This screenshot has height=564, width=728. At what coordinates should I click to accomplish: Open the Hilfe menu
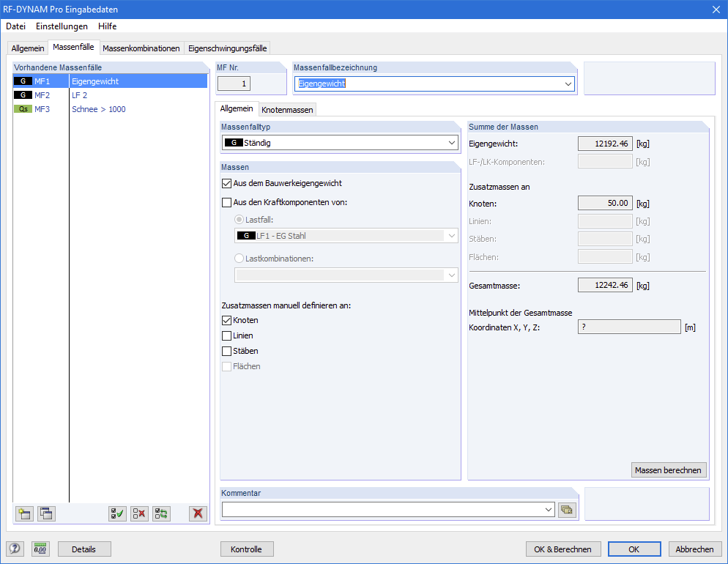[107, 26]
